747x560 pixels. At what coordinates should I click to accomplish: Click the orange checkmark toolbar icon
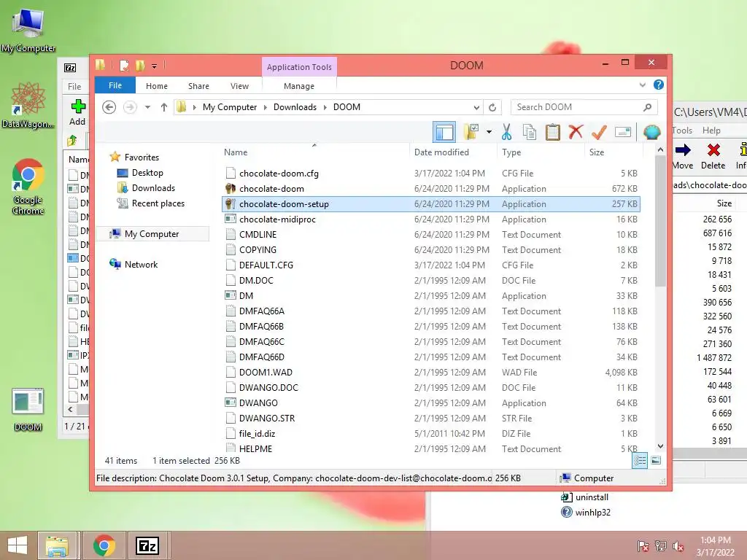599,132
